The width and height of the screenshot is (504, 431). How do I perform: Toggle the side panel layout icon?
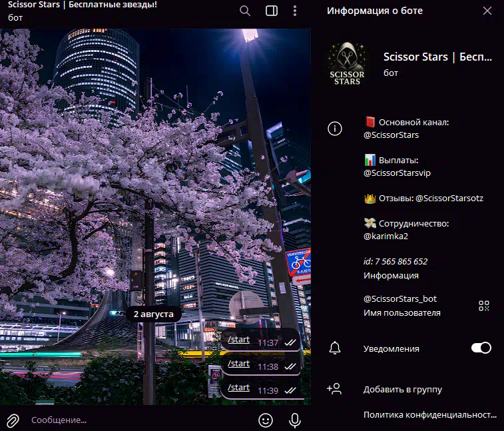pos(272,11)
